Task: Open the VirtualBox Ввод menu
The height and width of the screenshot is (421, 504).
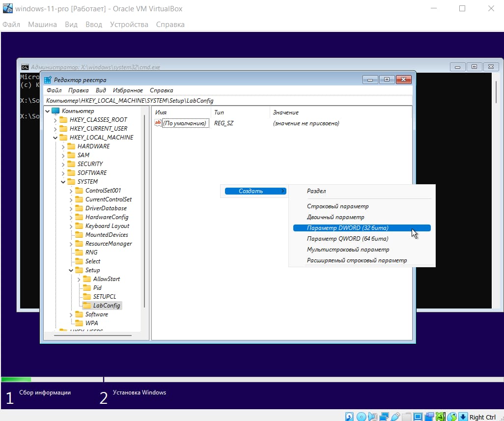Action: tap(93, 25)
